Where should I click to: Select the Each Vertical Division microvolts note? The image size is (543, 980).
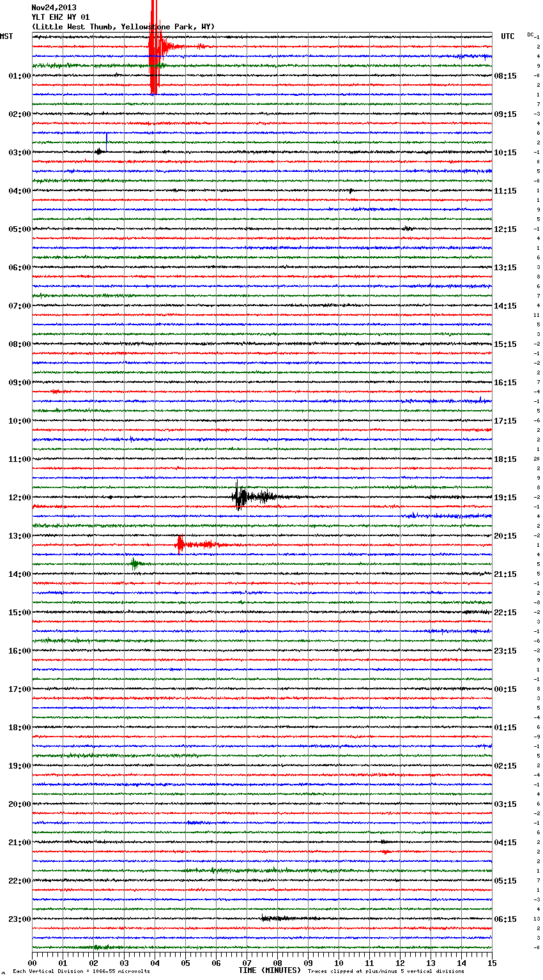click(81, 971)
